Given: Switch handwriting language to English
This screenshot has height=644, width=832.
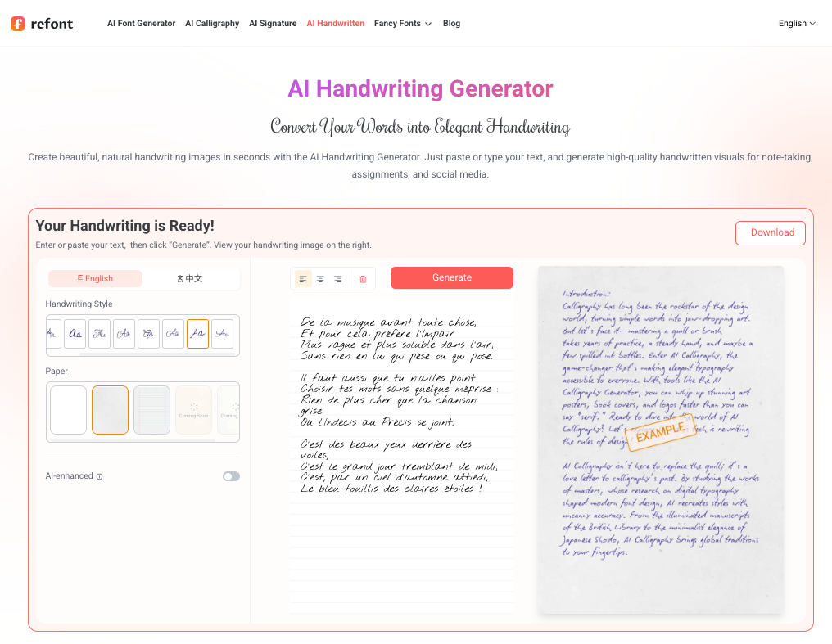Looking at the screenshot, I should tap(95, 278).
